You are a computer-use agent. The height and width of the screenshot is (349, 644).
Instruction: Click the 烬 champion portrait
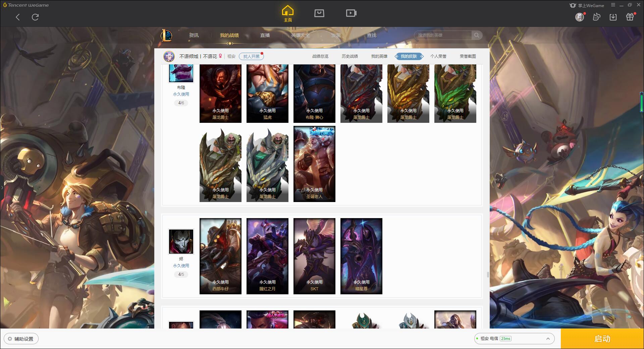coord(181,242)
